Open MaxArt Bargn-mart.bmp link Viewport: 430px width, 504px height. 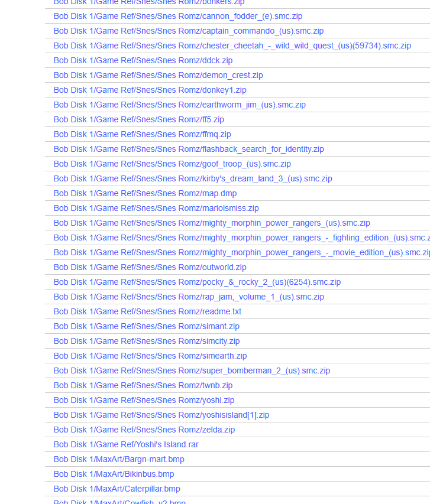click(119, 460)
